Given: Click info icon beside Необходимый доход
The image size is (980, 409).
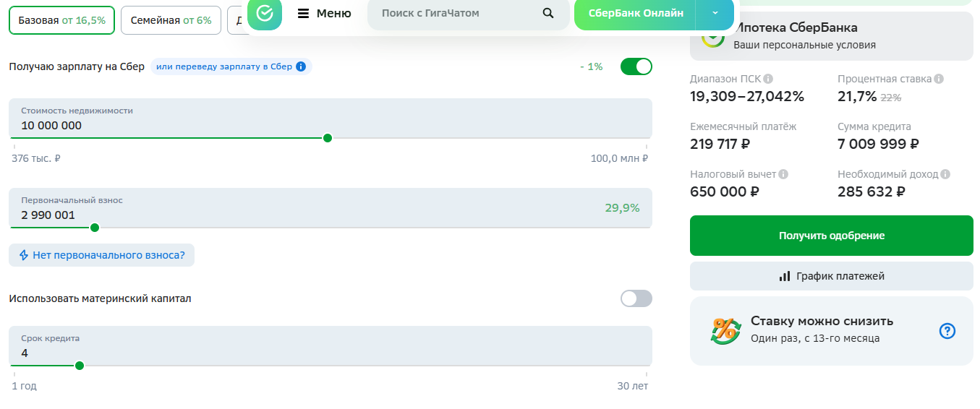Looking at the screenshot, I should pos(945,174).
